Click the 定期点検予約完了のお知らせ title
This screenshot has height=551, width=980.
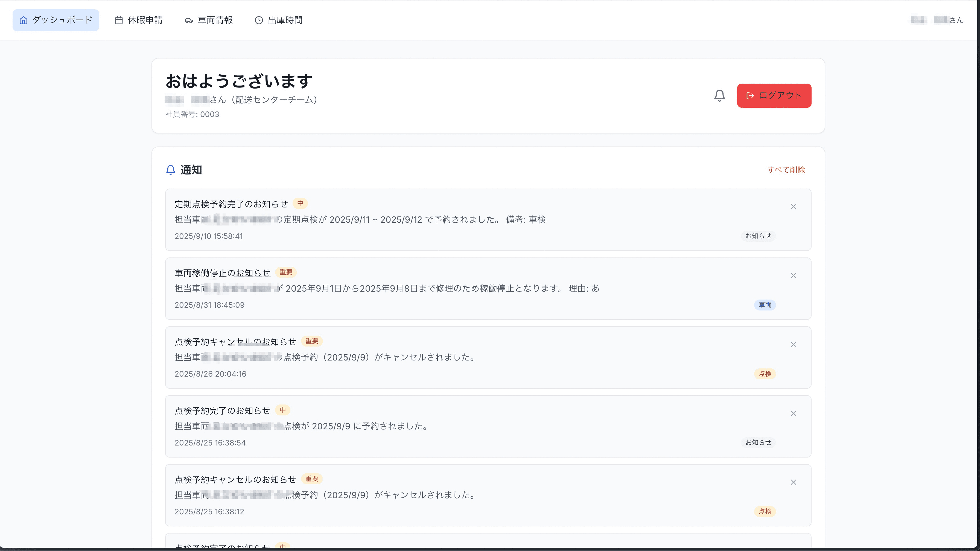pos(231,204)
